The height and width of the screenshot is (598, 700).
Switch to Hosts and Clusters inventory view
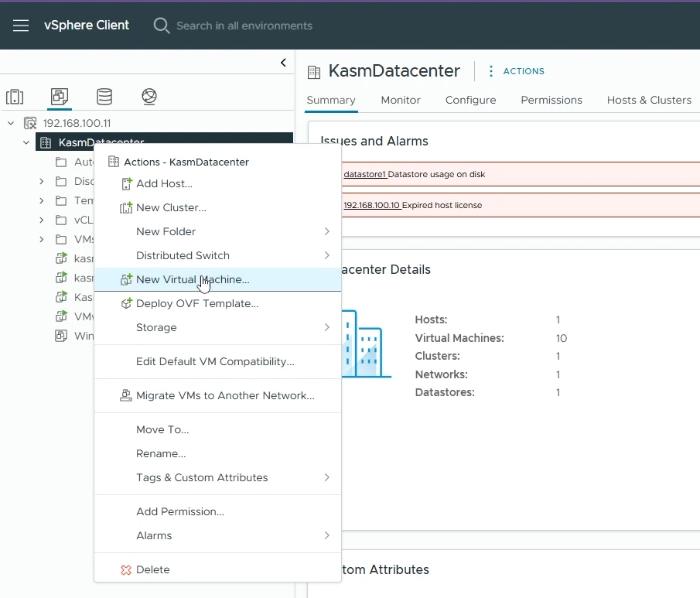(15, 97)
